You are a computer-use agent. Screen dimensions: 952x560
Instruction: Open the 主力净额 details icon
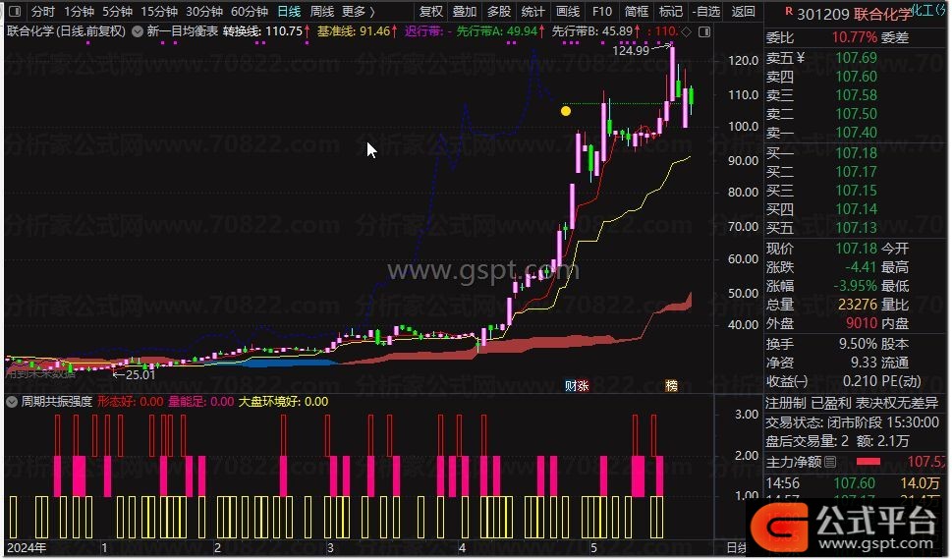(x=830, y=462)
